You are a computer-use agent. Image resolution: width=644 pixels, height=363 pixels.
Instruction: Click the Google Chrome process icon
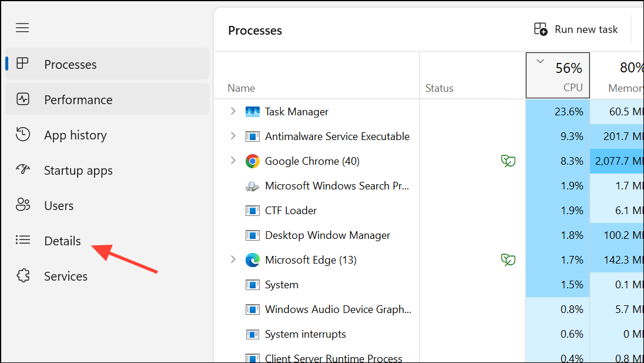point(253,161)
